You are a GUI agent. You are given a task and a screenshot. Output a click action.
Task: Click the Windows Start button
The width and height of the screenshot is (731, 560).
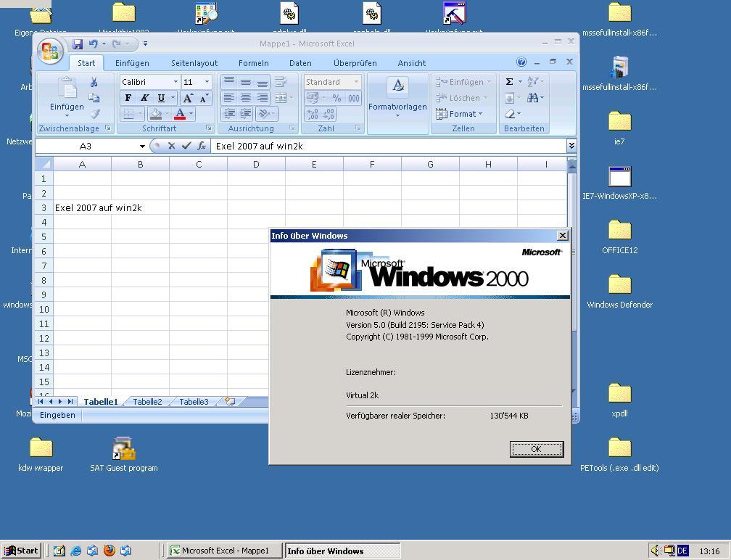click(x=21, y=551)
